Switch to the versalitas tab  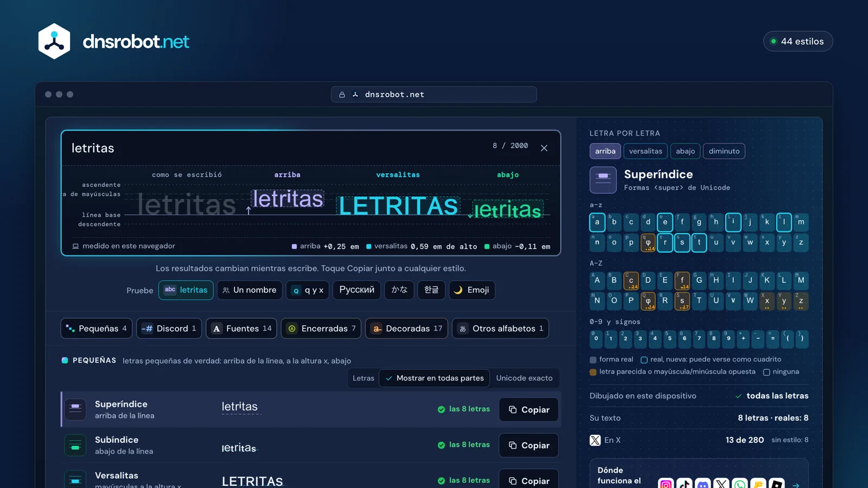646,151
